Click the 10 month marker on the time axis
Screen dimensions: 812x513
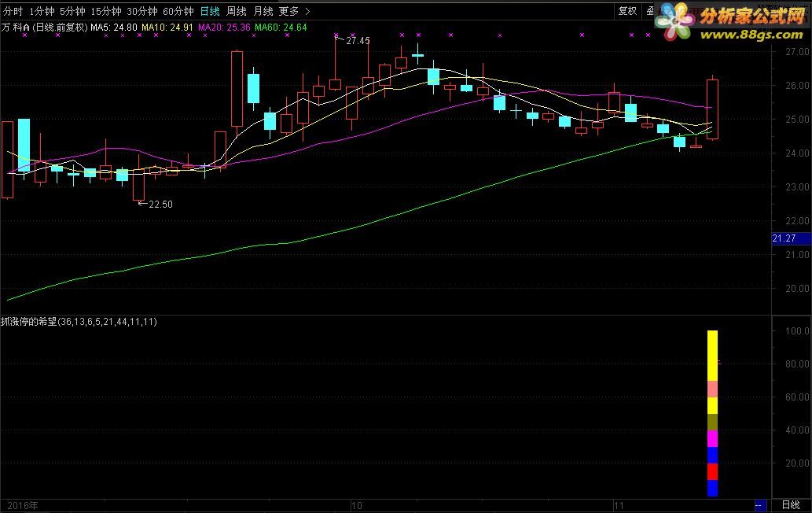356,505
